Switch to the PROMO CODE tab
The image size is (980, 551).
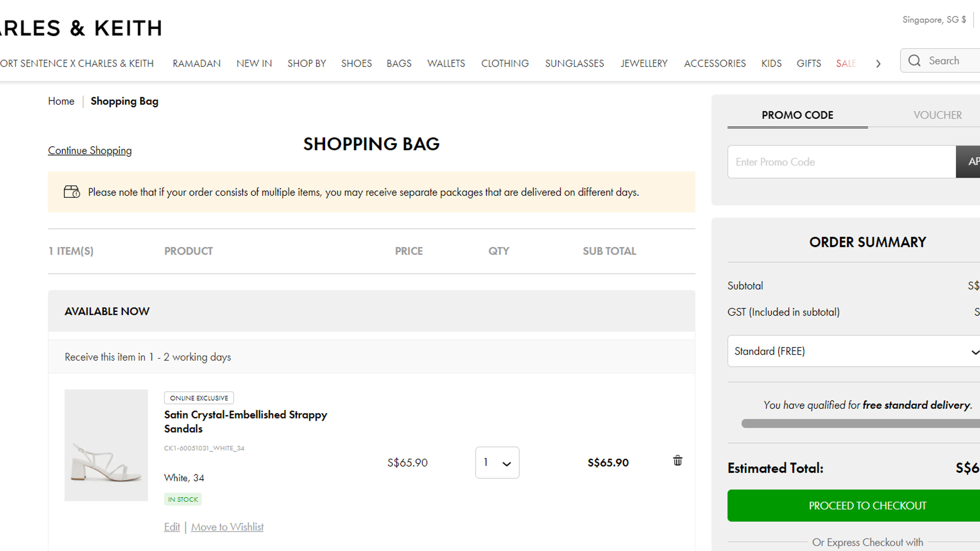(797, 115)
